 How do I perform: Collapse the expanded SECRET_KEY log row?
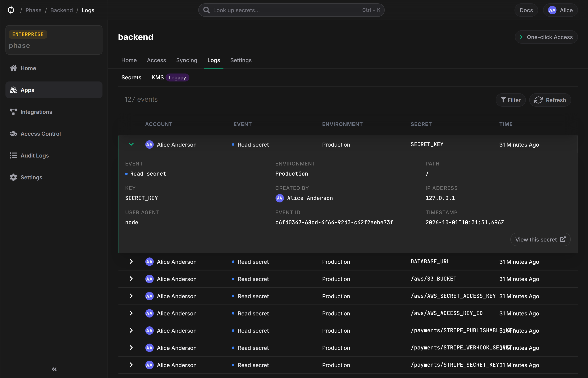(x=131, y=144)
